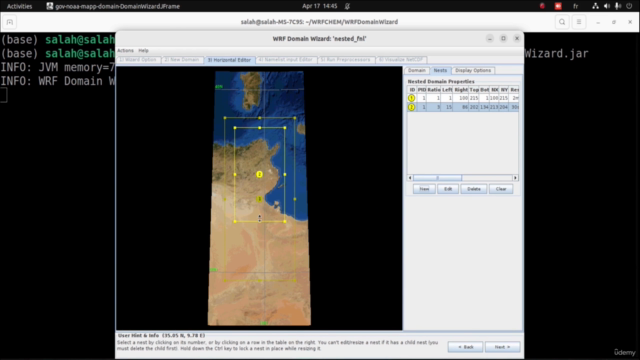Click the Right column header
Viewport: 640px width, 360px height.
461,90
